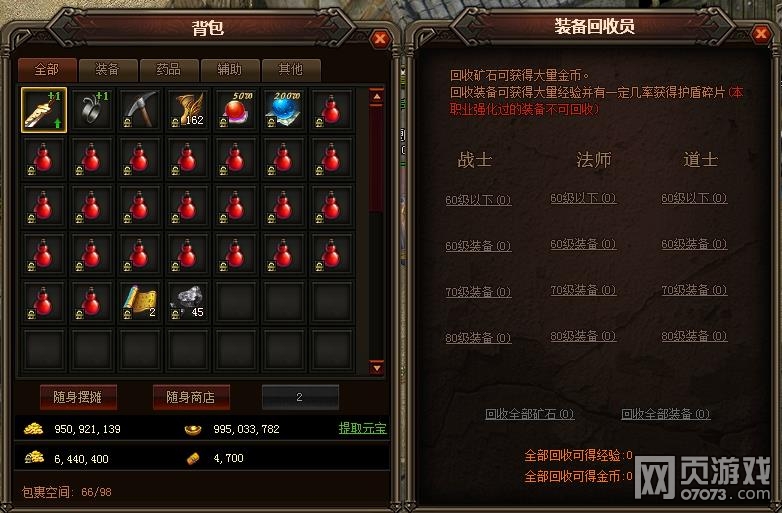
Task: Click the 随身摆摊 button
Action: click(x=78, y=397)
